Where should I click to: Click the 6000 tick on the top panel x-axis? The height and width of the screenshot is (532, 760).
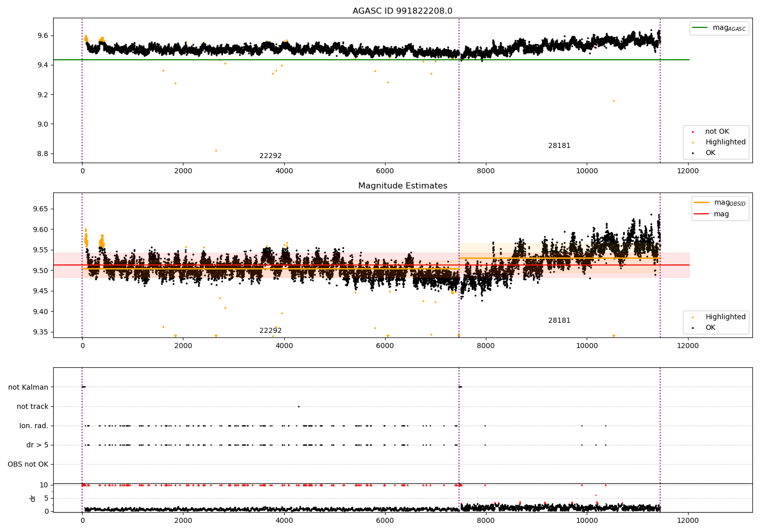(385, 171)
